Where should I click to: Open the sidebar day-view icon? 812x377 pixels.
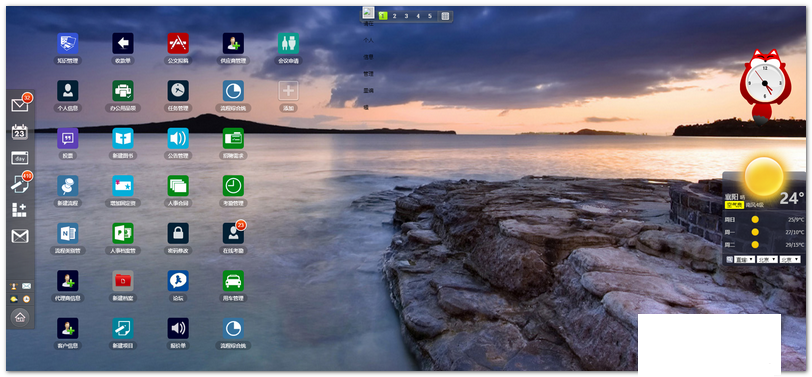tap(20, 158)
